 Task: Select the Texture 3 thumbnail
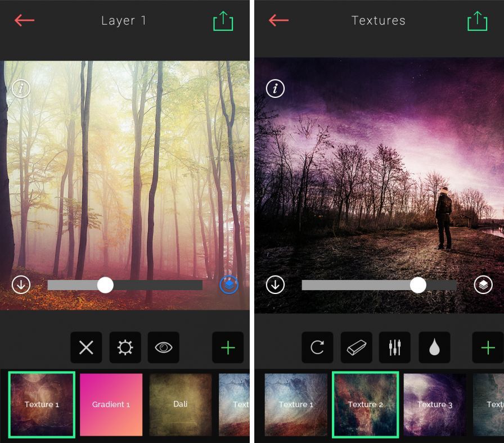[435, 405]
